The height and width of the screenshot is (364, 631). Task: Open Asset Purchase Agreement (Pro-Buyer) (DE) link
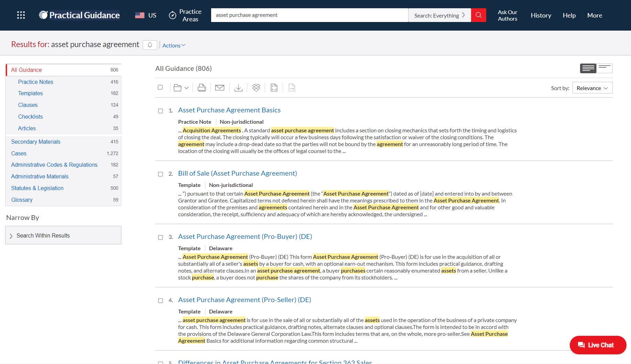point(245,236)
